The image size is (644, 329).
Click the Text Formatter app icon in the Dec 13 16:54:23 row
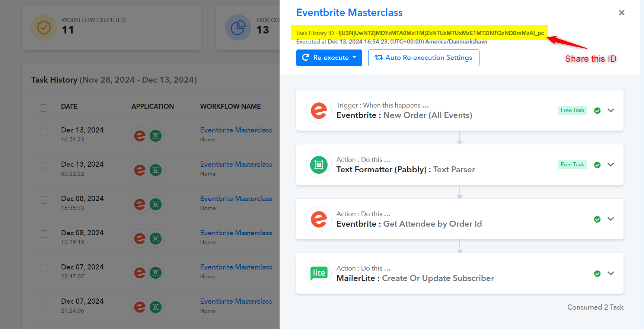(x=156, y=136)
